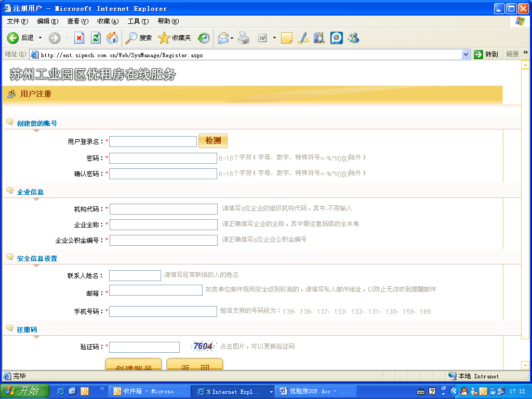
Task: Click the Messenger icon in toolbar
Action: coord(354,38)
